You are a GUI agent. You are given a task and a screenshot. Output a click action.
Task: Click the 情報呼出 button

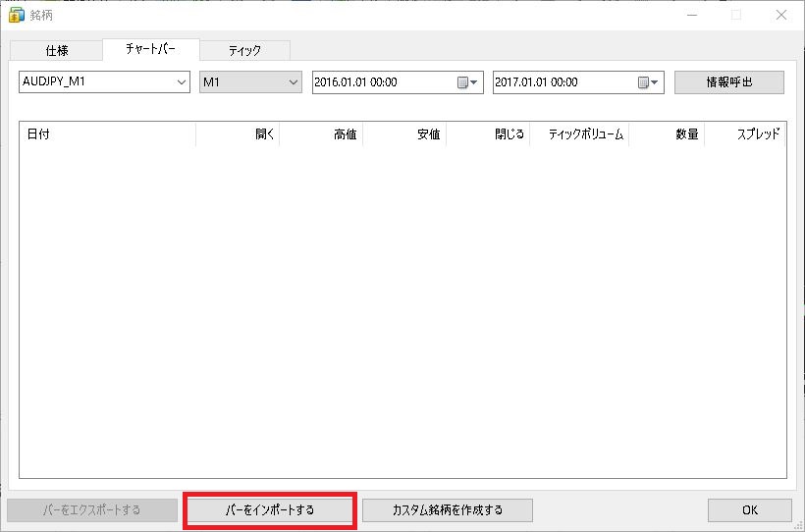729,82
